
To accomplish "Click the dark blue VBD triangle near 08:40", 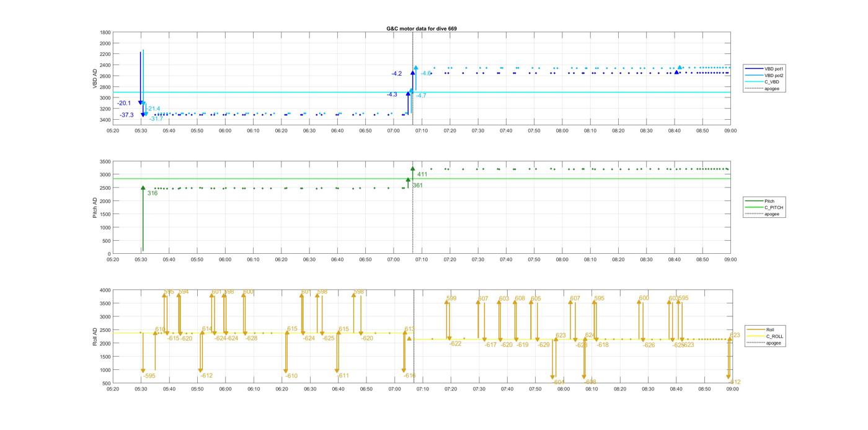I will click(x=676, y=72).
